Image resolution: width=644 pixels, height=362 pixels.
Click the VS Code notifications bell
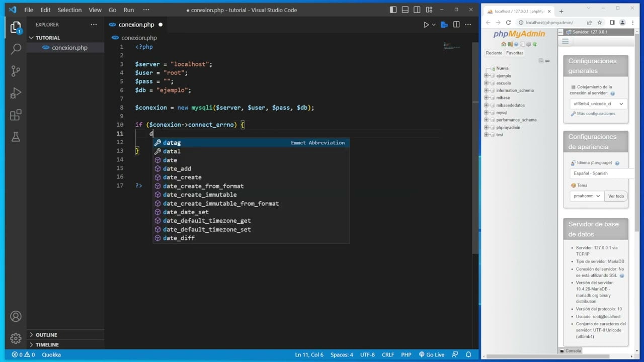(x=468, y=354)
